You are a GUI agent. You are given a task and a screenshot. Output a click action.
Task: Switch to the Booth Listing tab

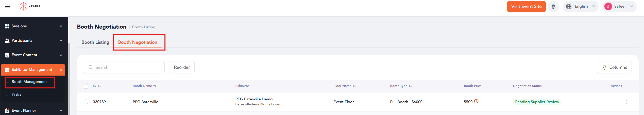pyautogui.click(x=95, y=42)
